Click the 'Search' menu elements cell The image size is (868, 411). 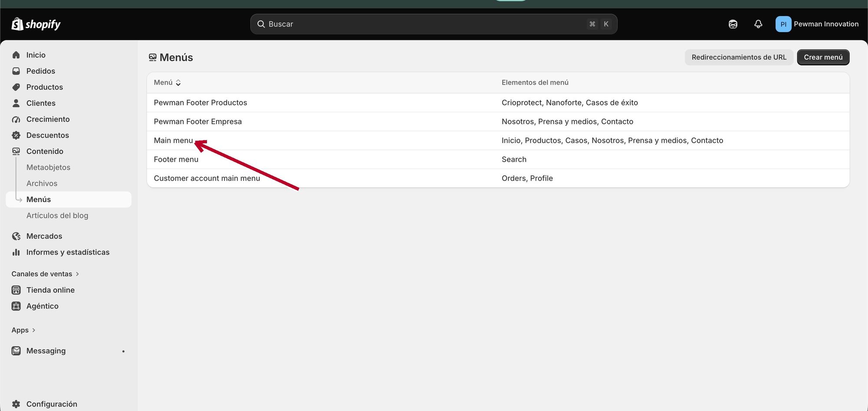point(514,160)
